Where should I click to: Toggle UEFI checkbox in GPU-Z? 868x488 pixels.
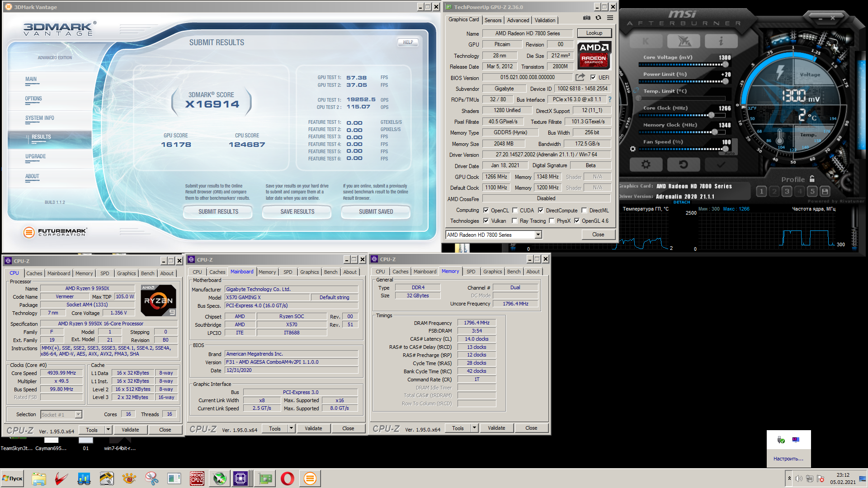pos(593,77)
